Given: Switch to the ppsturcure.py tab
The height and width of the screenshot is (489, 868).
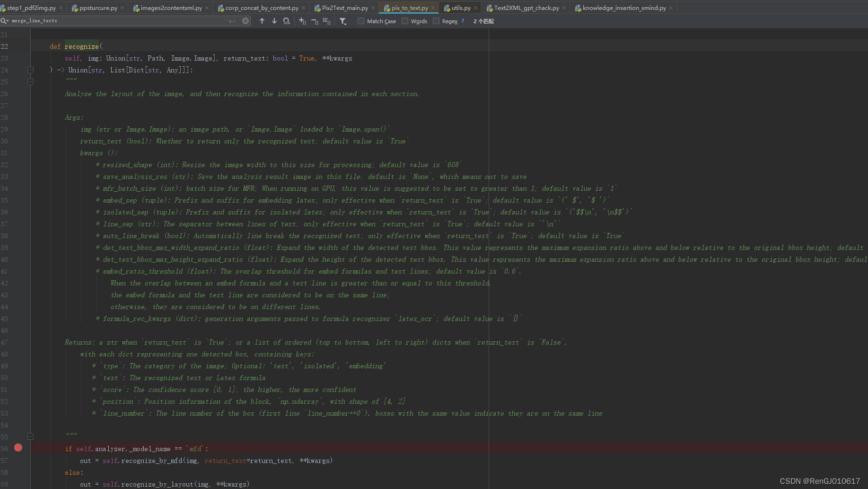Looking at the screenshot, I should (98, 8).
